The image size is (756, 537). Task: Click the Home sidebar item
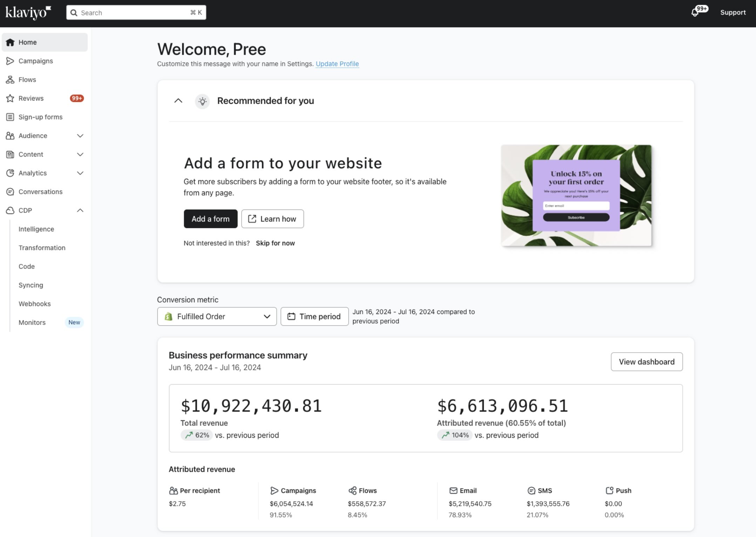click(45, 42)
